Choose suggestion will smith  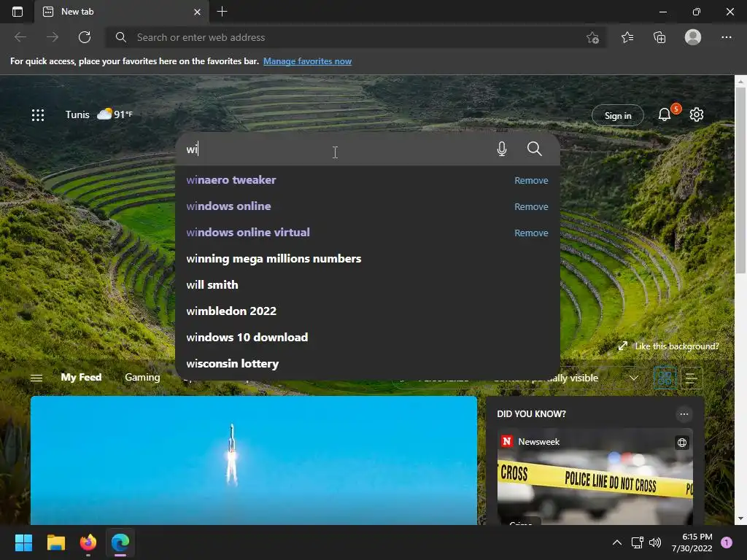368,285
